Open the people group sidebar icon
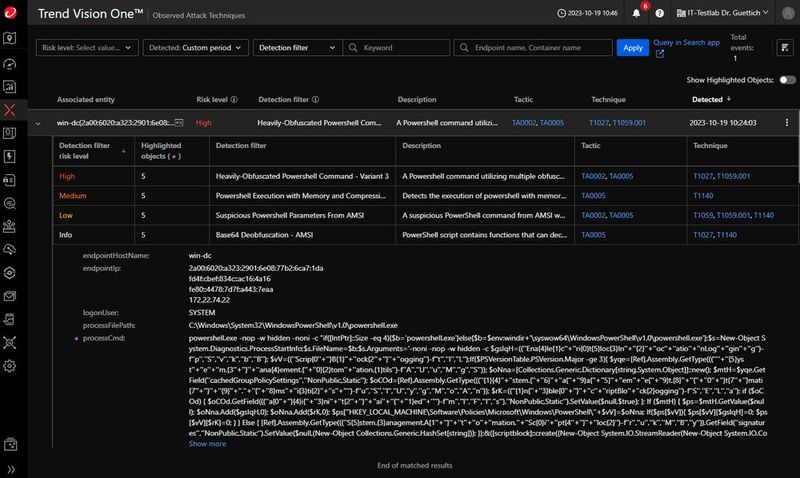Screen dimensions: 800x478 tap(10, 227)
